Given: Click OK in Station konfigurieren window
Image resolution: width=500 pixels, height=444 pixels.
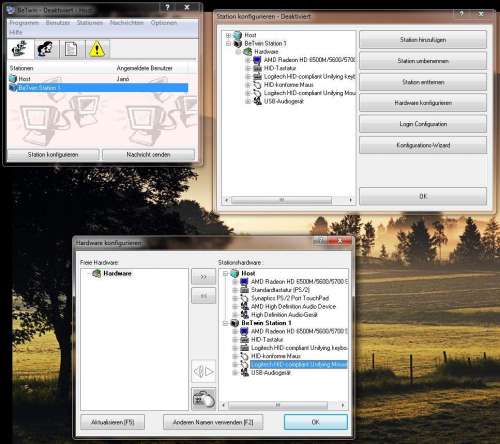Looking at the screenshot, I should (423, 196).
